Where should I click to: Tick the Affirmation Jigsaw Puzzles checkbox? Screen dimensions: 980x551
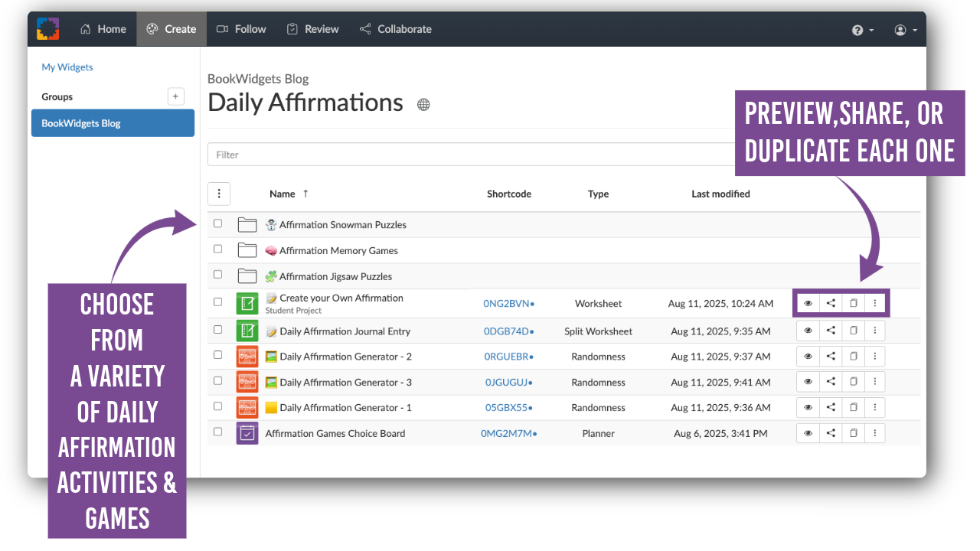[x=218, y=275]
